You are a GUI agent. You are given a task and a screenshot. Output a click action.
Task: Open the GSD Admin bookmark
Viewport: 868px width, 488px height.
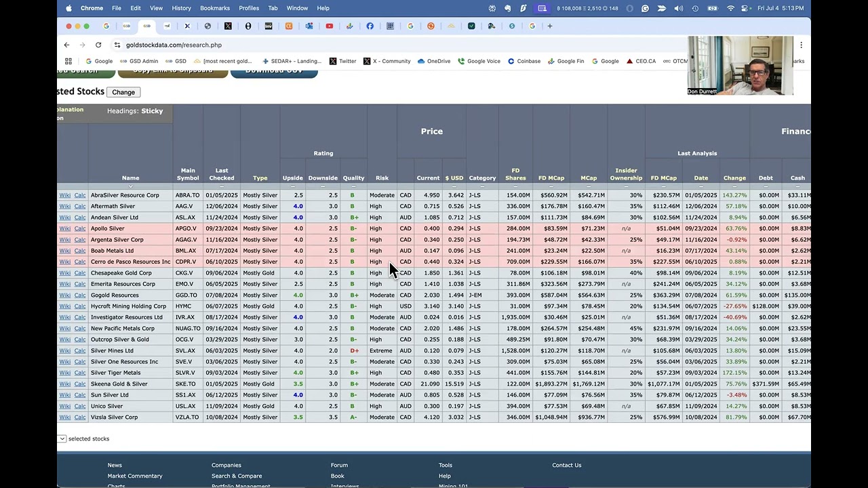tap(138, 61)
